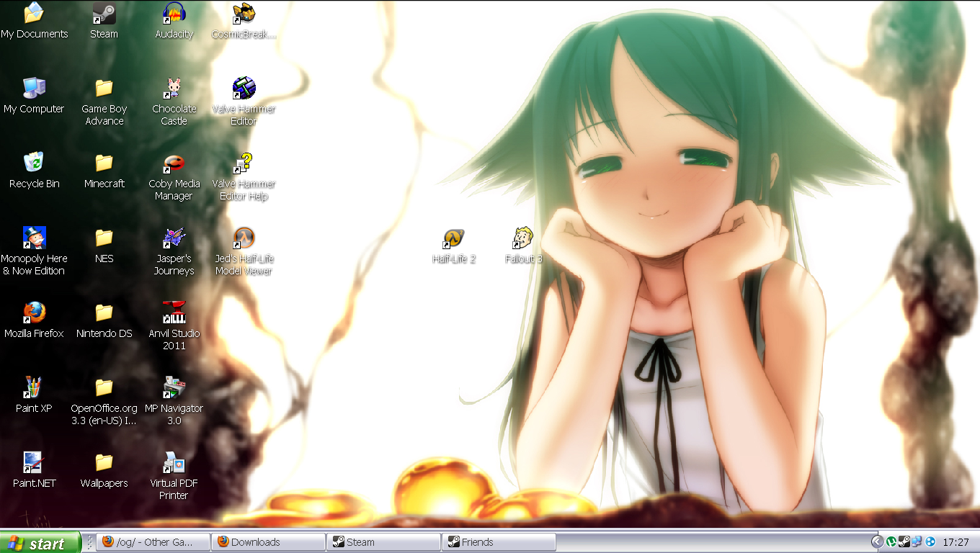Click the 17:27 taskbar clock
Viewport: 980px width, 553px height.
(955, 542)
